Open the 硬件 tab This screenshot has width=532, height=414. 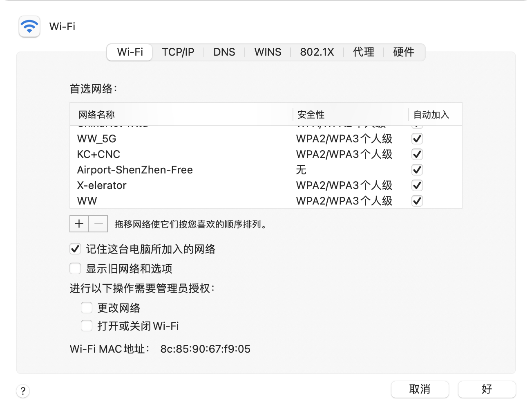coord(404,52)
